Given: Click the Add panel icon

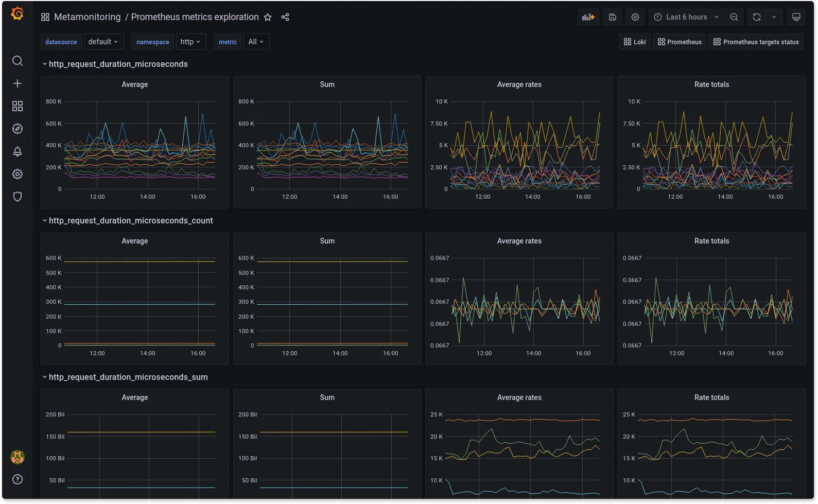Looking at the screenshot, I should coord(588,17).
